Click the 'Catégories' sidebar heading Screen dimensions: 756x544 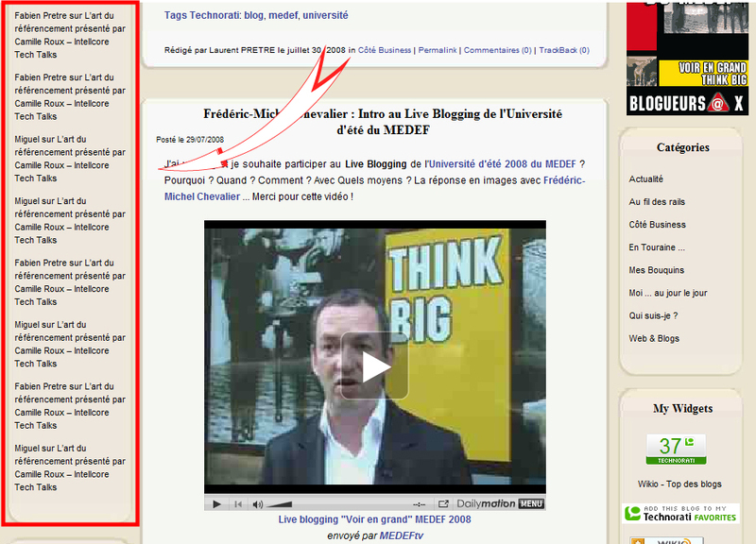[x=682, y=147]
